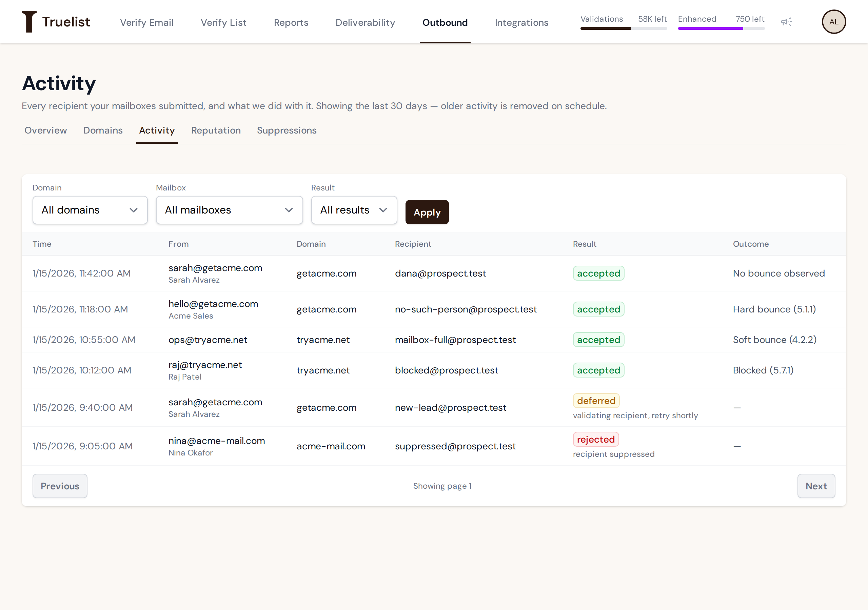868x610 pixels.
Task: Expand the All domains dropdown
Action: point(90,210)
